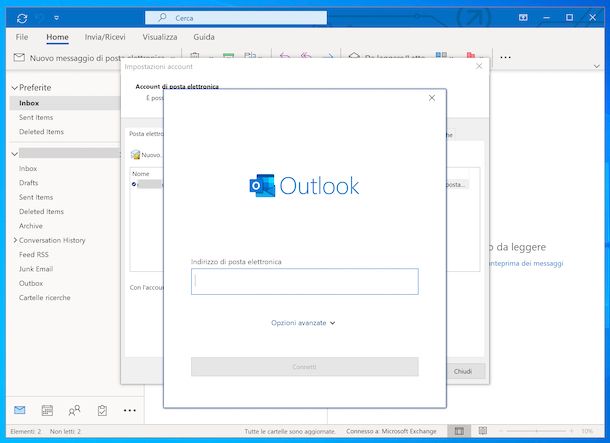The width and height of the screenshot is (610, 443).
Task: Switch to the Invia/Ricevi tab
Action: point(105,37)
